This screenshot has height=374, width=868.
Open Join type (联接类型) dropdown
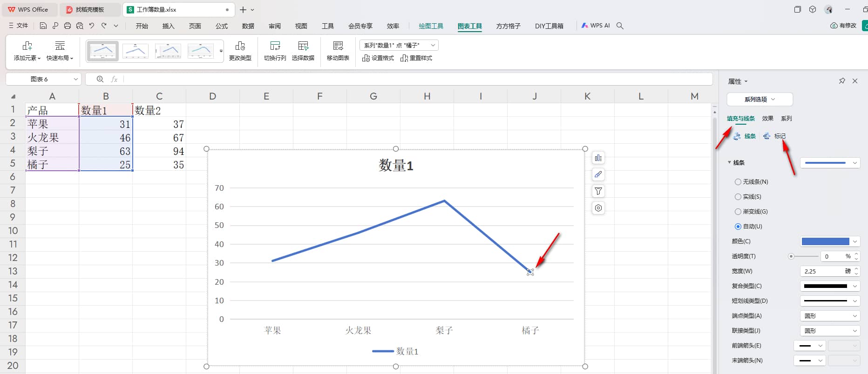click(x=830, y=331)
